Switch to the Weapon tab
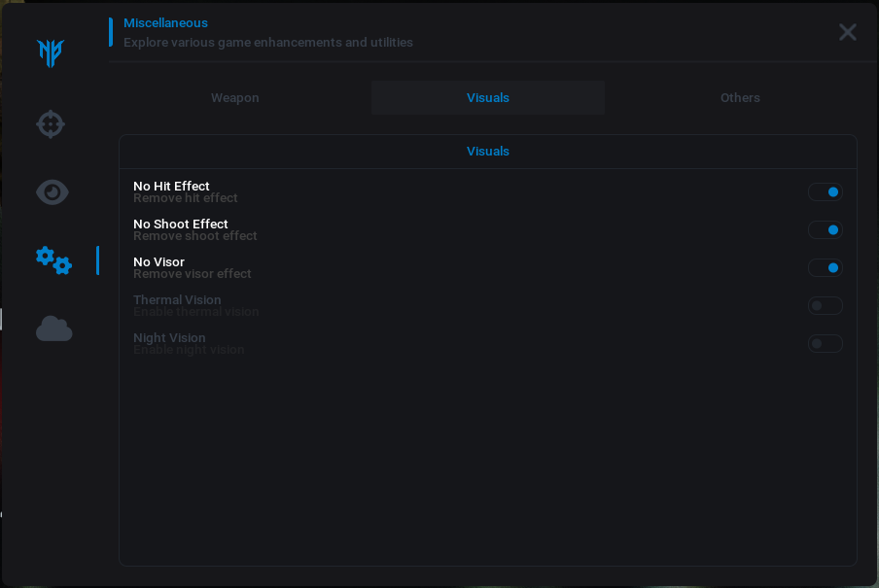The width and height of the screenshot is (879, 588). pyautogui.click(x=235, y=98)
